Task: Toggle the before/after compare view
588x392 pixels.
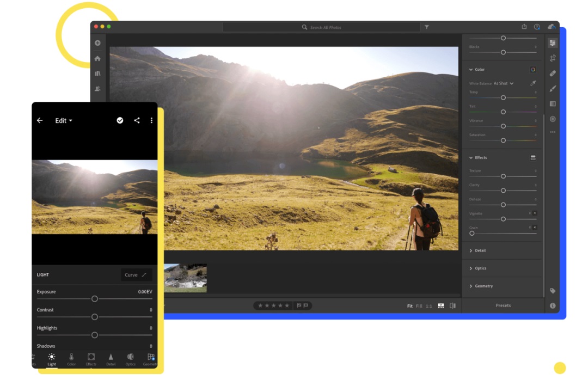Action: [452, 306]
